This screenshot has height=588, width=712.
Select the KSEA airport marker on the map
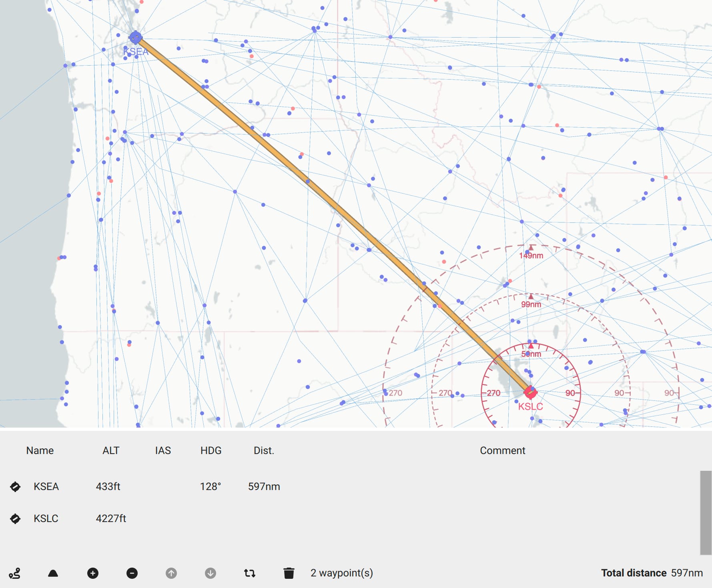(135, 37)
